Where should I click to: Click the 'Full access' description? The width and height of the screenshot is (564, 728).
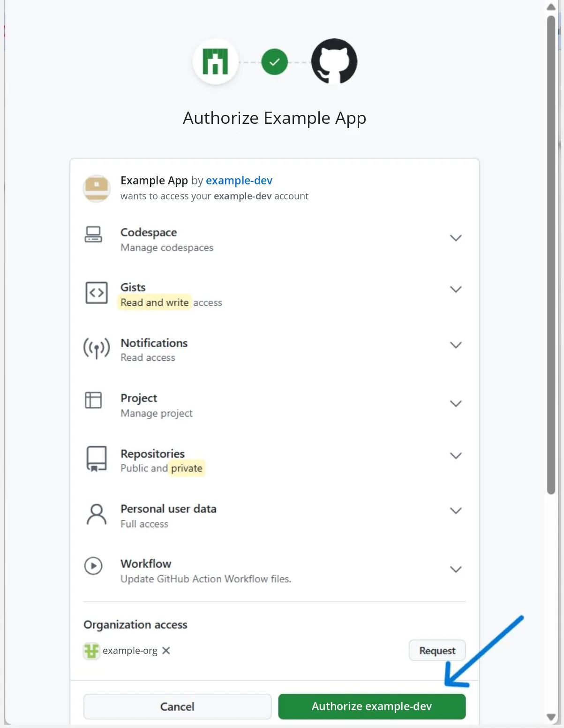[144, 524]
